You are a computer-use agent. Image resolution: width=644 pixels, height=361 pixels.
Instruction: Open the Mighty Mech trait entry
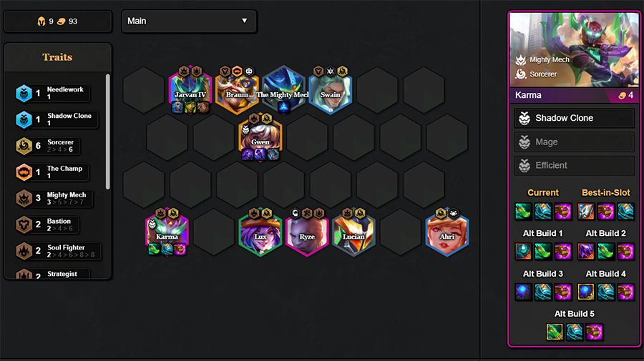54,198
